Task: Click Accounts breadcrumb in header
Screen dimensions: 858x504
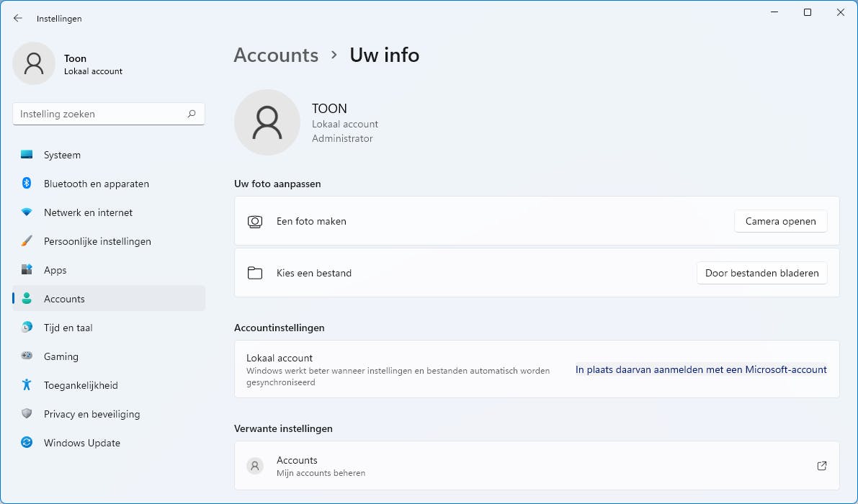Action: coord(276,55)
